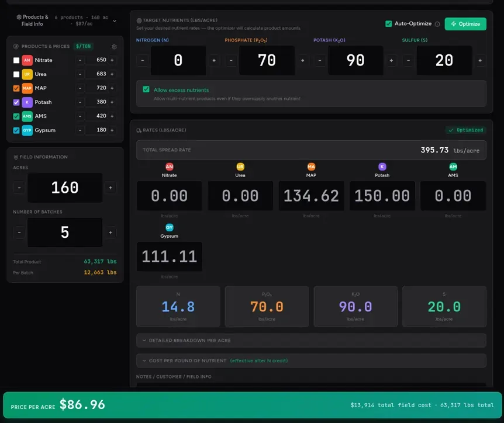The image size is (504, 423).
Task: Open products and prices settings gear
Action: tap(114, 47)
